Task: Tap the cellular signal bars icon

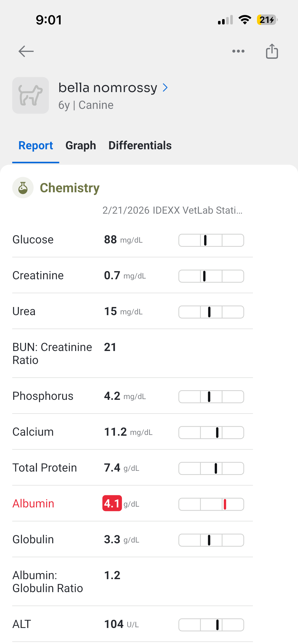Action: pos(225,20)
